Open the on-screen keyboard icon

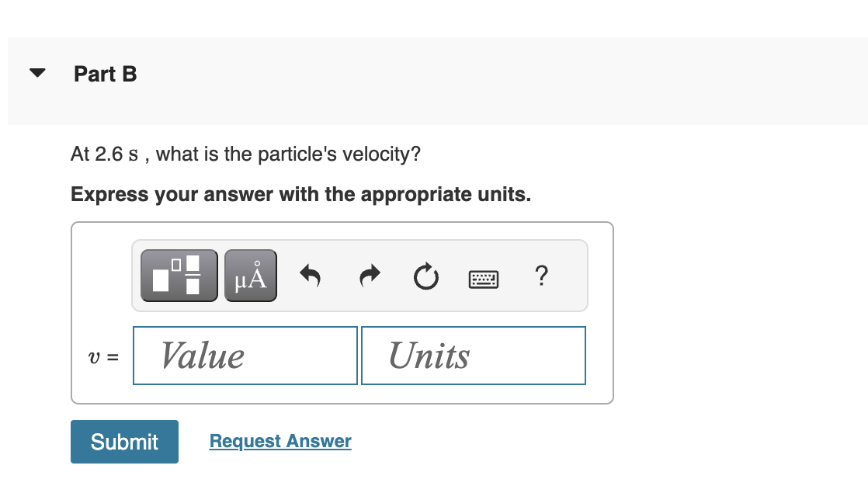(483, 276)
